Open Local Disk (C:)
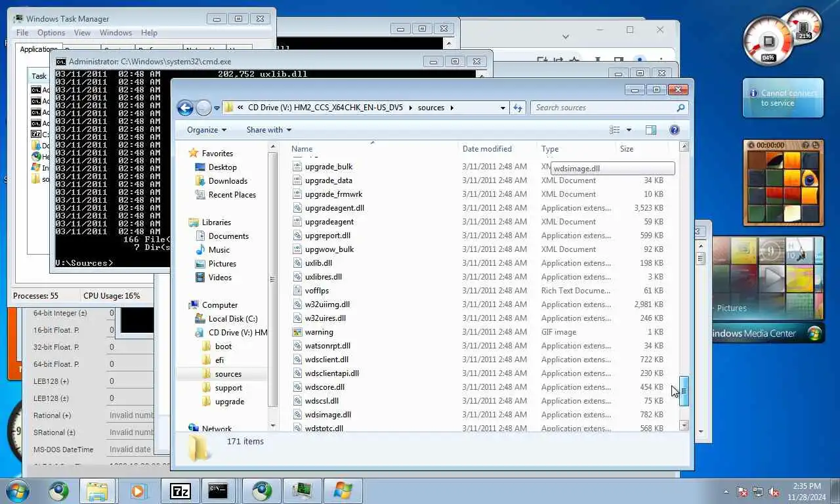Screen dimensions: 840x504 232,318
